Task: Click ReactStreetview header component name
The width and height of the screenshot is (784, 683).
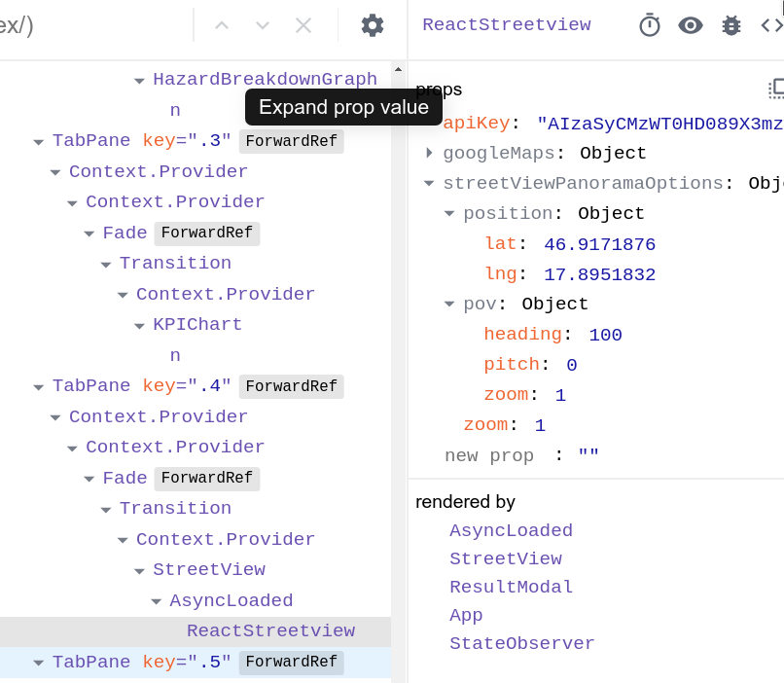Action: tap(507, 24)
